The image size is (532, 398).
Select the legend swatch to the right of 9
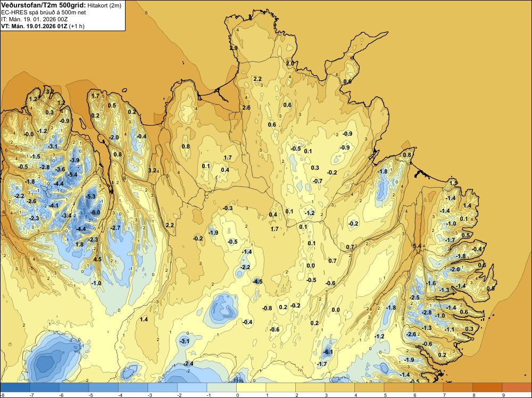[517, 387]
